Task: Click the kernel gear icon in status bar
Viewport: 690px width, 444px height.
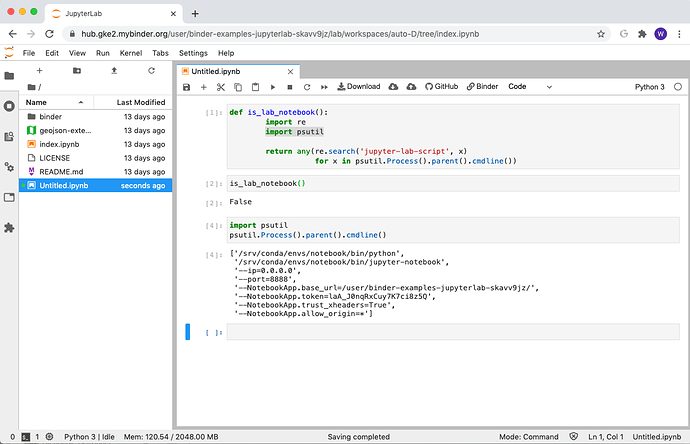Action: (49, 437)
